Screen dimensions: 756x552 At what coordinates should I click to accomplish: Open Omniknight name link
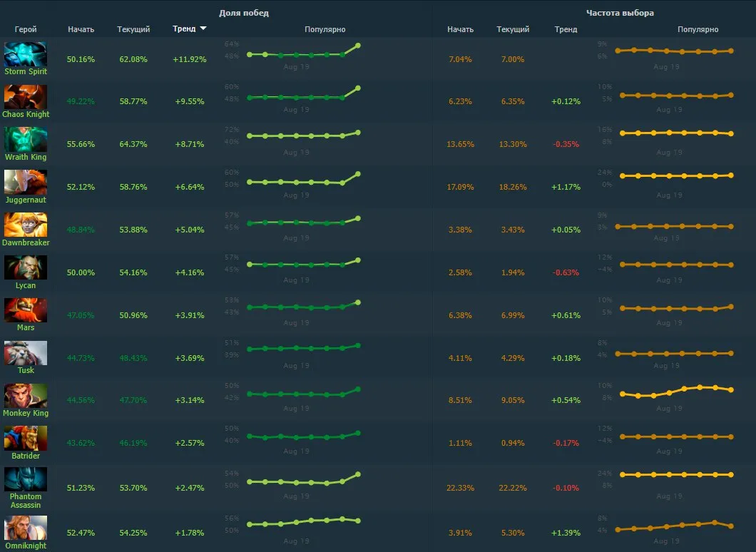pos(26,546)
